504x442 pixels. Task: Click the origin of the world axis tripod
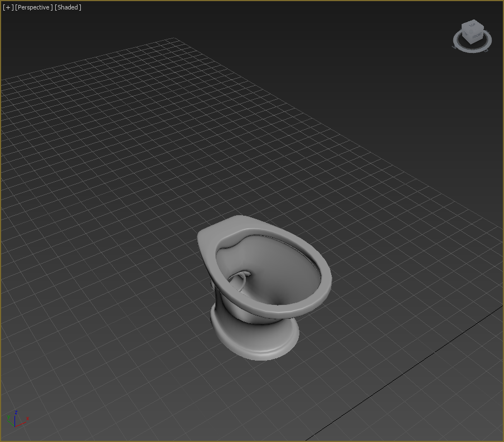pyautogui.click(x=14, y=426)
